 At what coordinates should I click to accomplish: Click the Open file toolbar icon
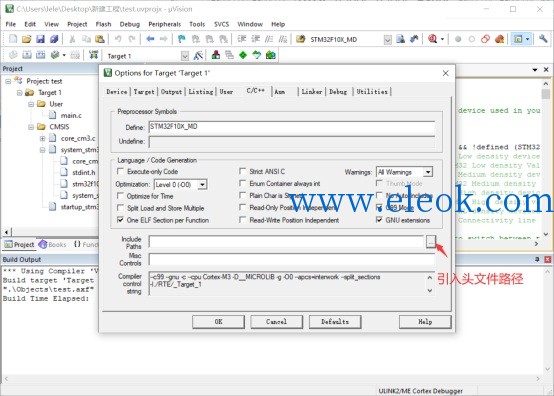26,39
